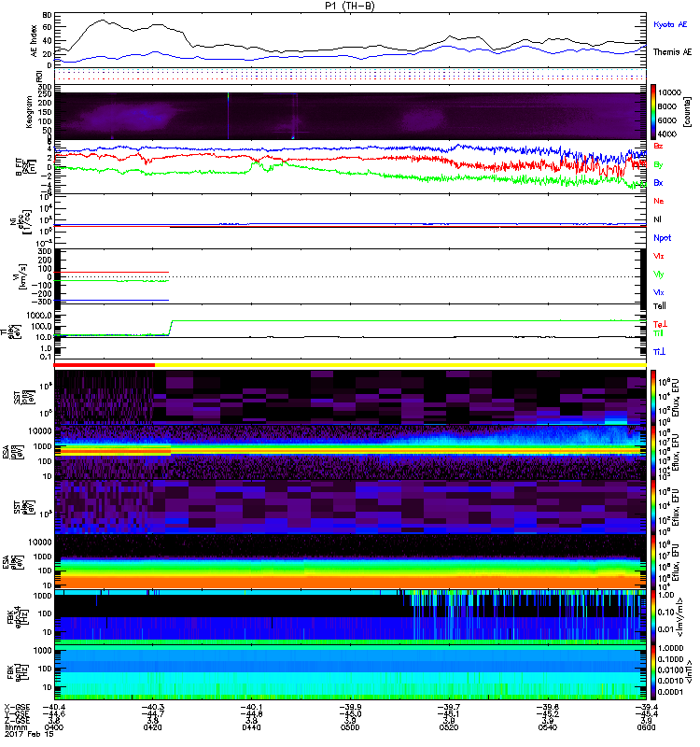Select the black Ni legend label

657,219
